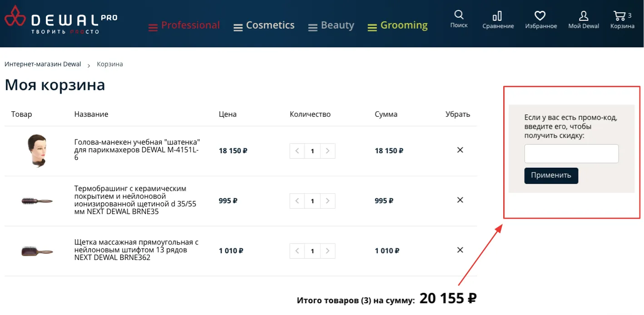Click the Термобрашинг quantity value field
The height and width of the screenshot is (315, 644).
pos(312,201)
